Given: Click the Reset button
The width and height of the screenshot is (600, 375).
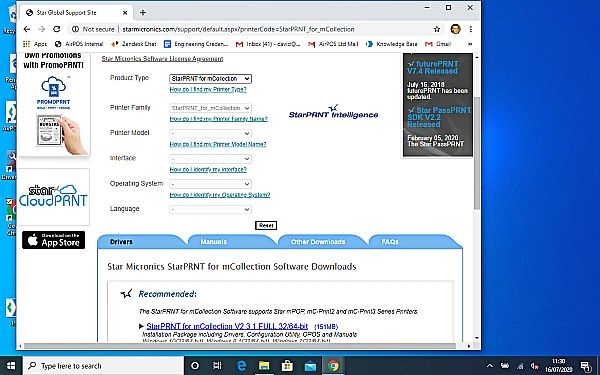Looking at the screenshot, I should pyautogui.click(x=266, y=225).
